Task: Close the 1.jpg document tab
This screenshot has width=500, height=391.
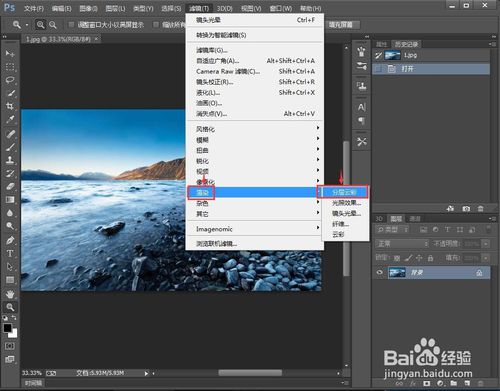Action: point(96,39)
